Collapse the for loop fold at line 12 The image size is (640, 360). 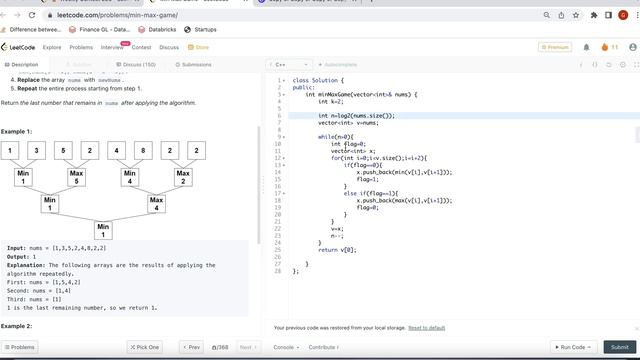coord(284,158)
